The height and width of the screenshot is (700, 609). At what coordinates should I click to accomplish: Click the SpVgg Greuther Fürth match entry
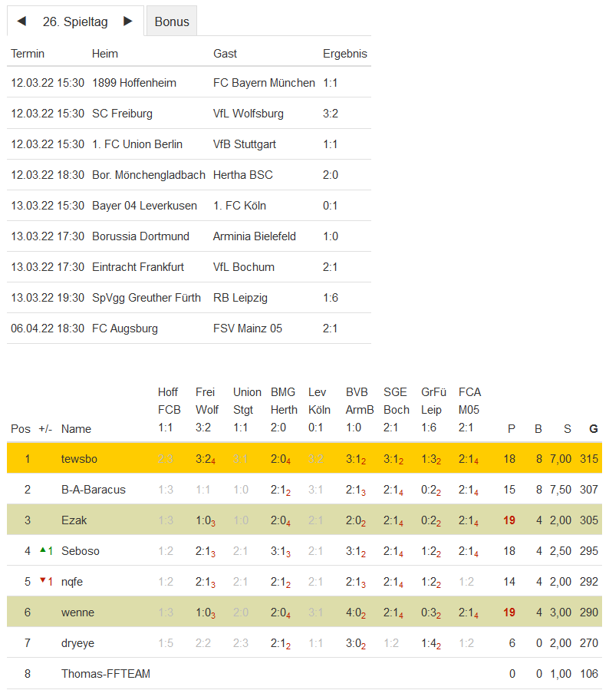[x=146, y=298]
